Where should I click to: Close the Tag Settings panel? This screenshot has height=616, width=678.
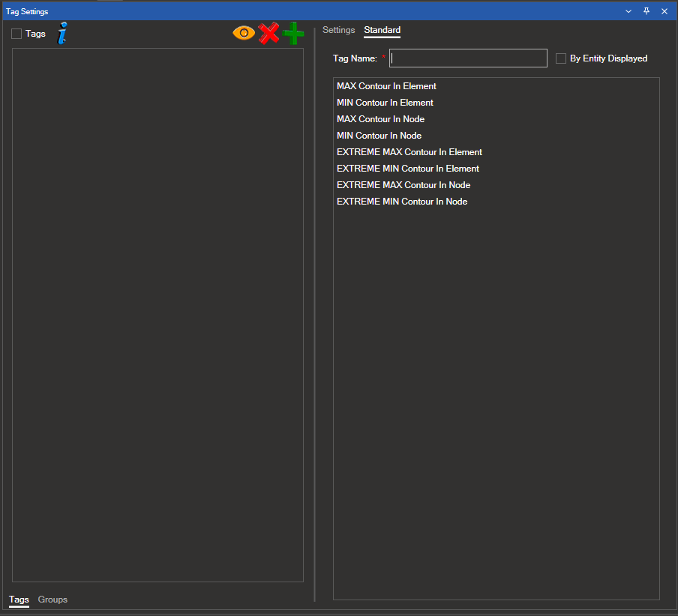pyautogui.click(x=664, y=11)
